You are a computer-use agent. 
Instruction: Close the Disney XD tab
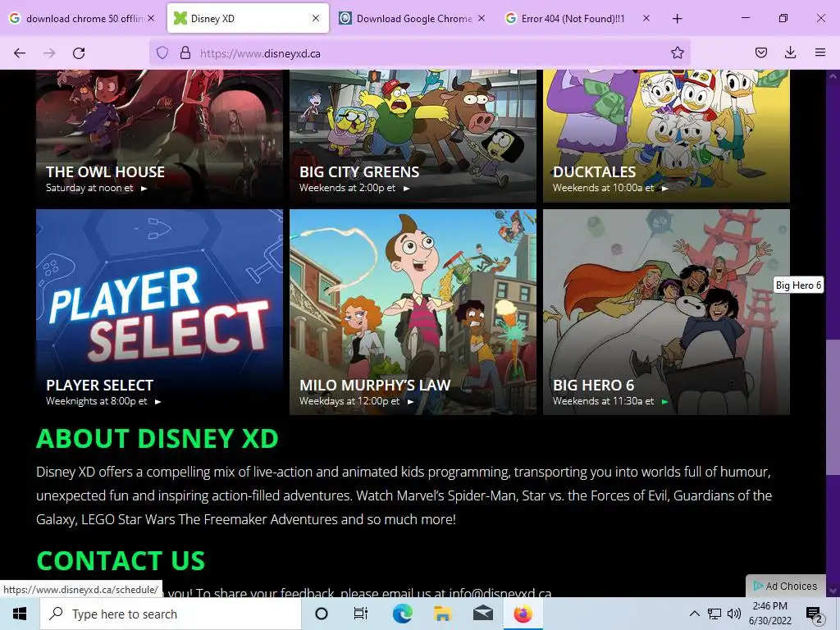coord(316,18)
